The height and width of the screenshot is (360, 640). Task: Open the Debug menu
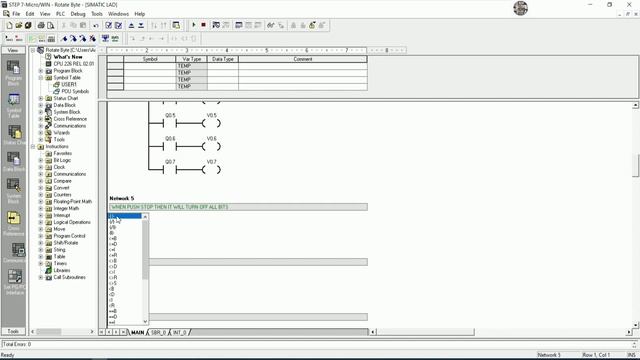coord(78,14)
